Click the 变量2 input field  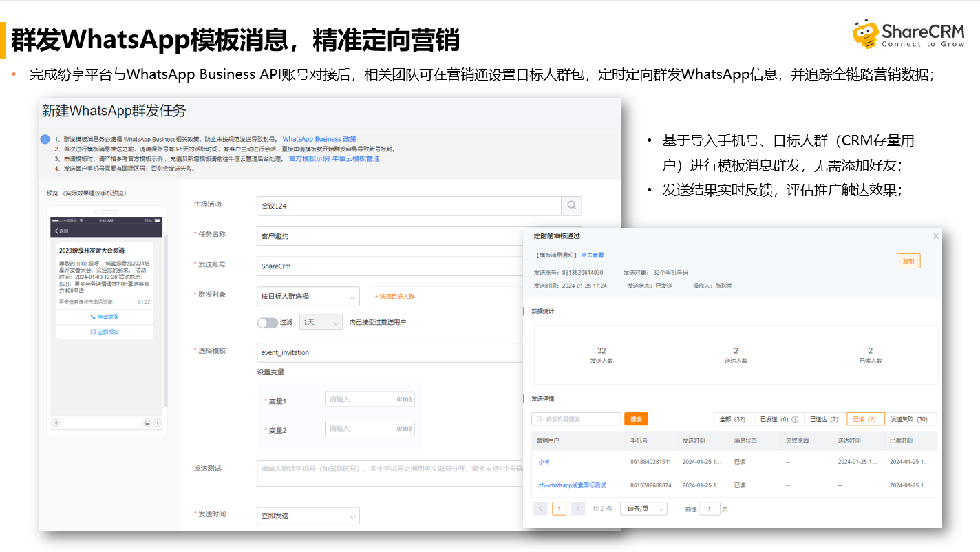[x=370, y=429]
